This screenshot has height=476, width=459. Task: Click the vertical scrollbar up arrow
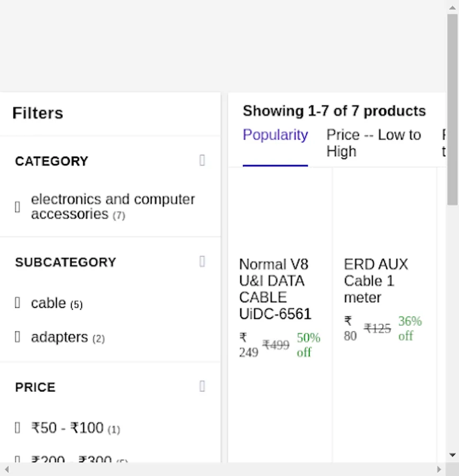point(452,6)
